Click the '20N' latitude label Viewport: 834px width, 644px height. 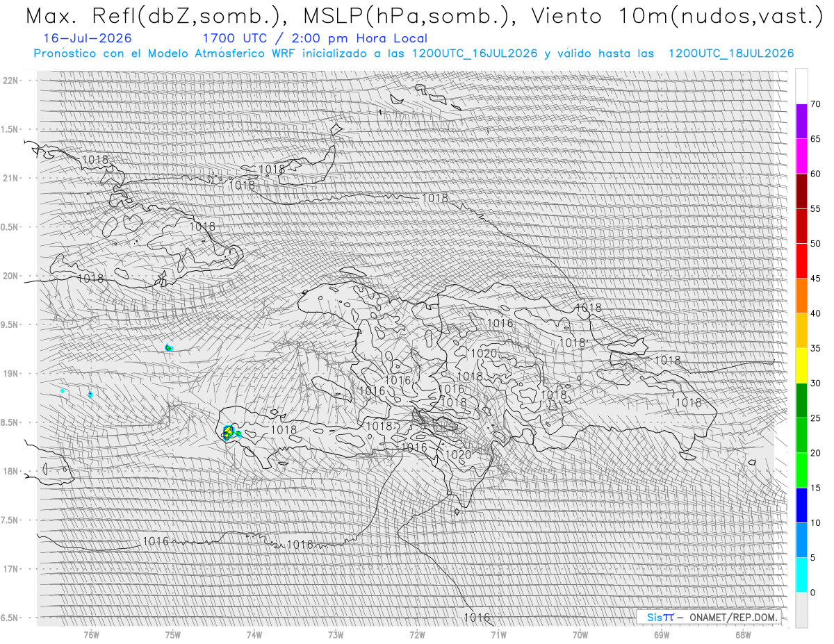click(x=10, y=276)
